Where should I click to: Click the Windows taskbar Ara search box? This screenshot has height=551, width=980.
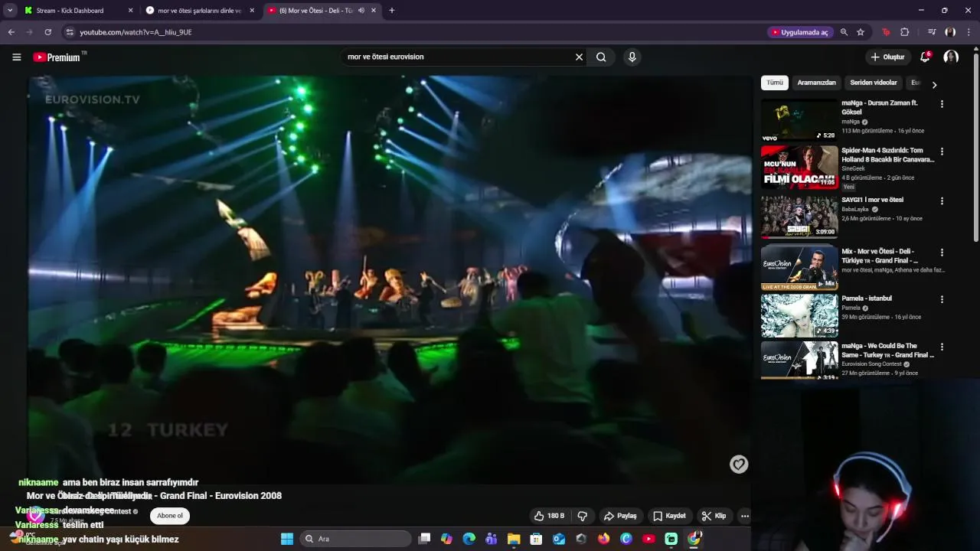(355, 539)
